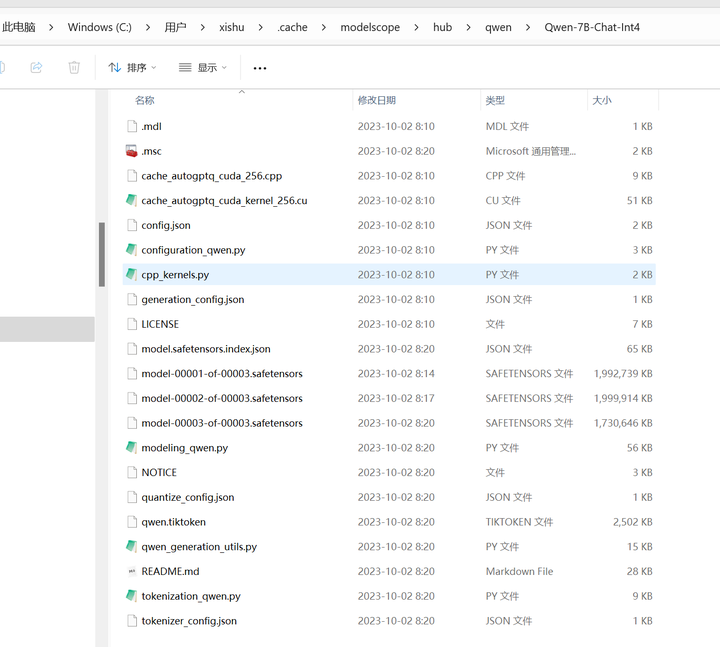Click the TIKTOKEN 文件 type cell
720x647 pixels.
[x=519, y=522]
